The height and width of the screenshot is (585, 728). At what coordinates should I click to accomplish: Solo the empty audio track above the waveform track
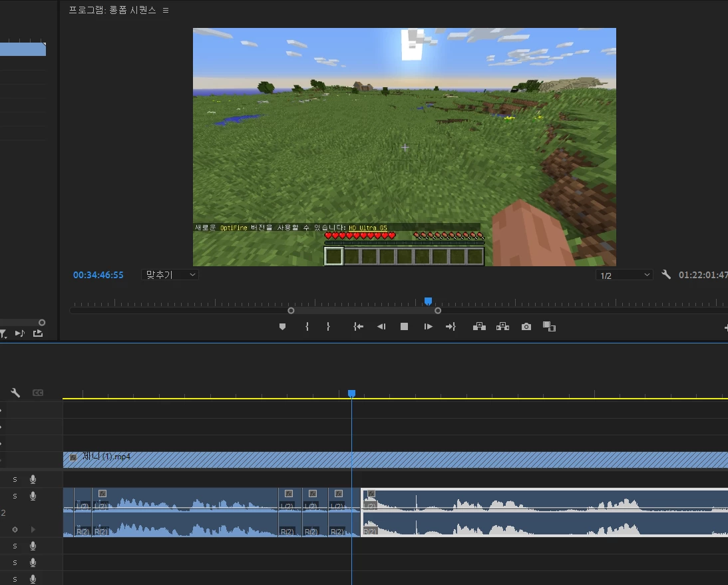(15, 479)
